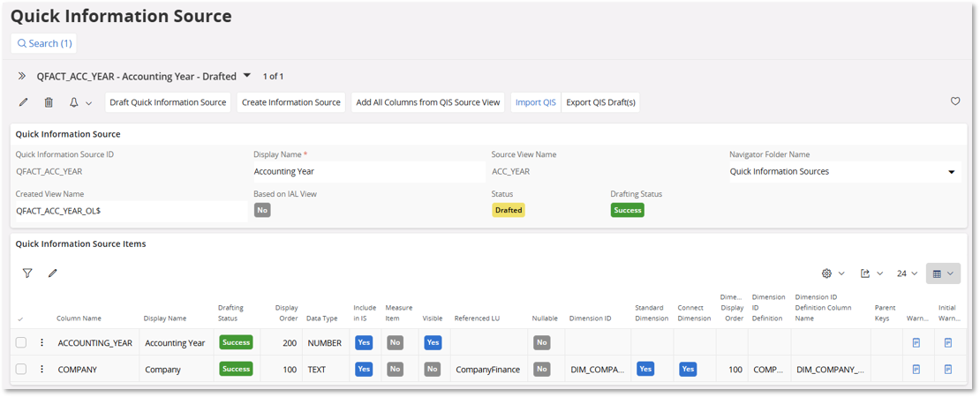Viewport: 980px width, 397px height.
Task: Toggle Include in IS for COMPANY
Action: [x=364, y=369]
